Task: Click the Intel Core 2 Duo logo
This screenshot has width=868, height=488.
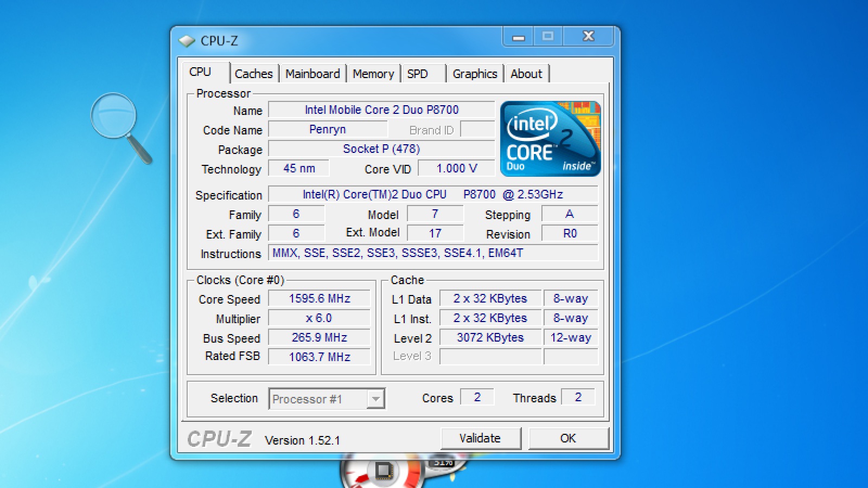Action: click(550, 139)
